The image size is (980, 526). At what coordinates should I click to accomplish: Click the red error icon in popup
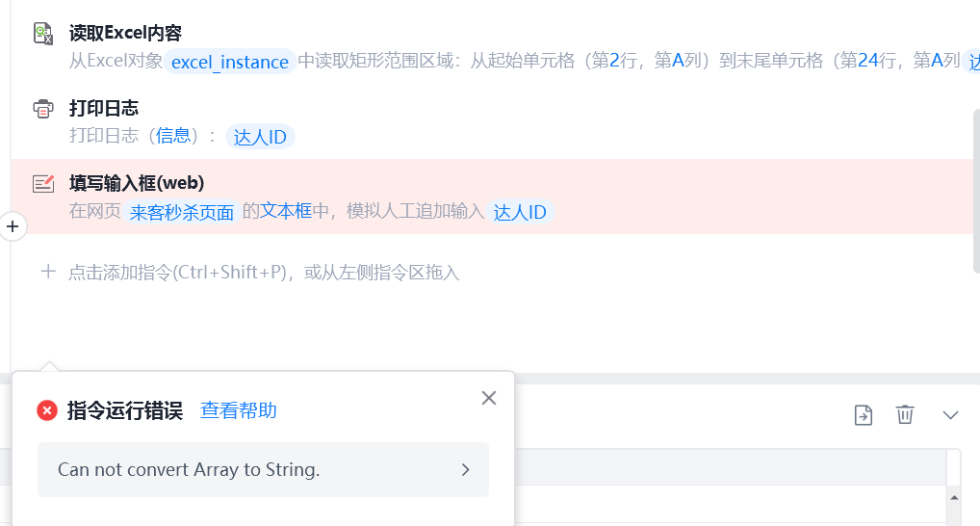pyautogui.click(x=47, y=411)
